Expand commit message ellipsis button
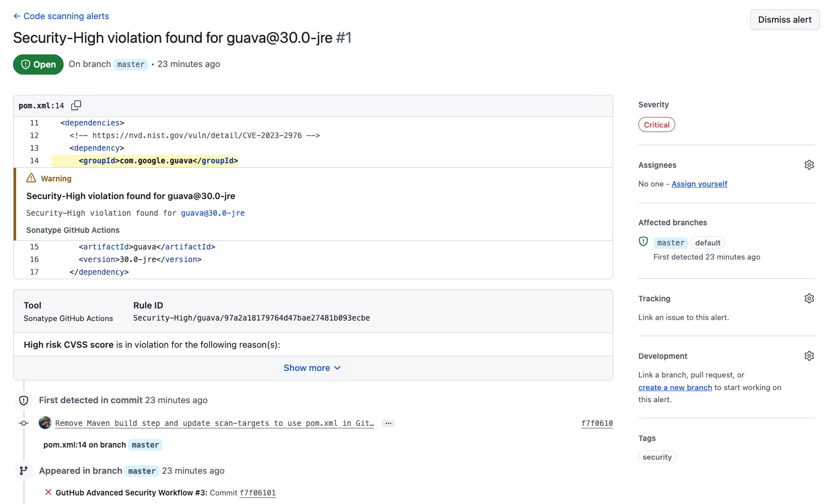 tap(388, 423)
